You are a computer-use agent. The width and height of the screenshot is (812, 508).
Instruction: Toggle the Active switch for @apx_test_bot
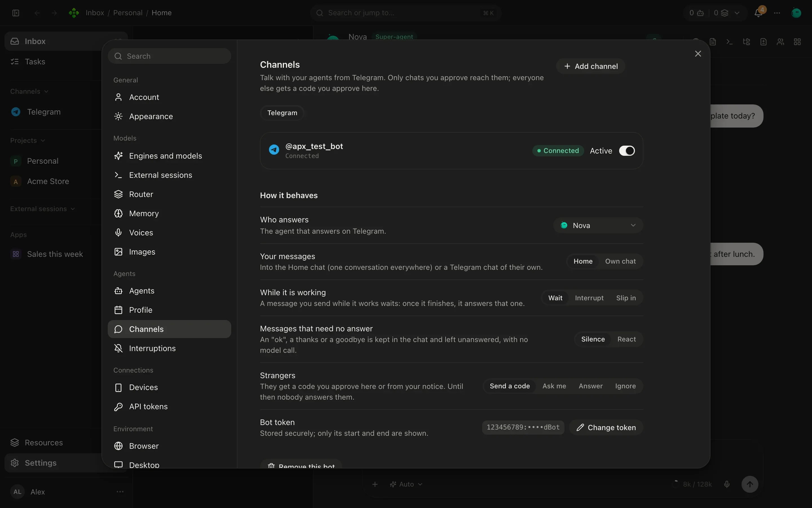pyautogui.click(x=627, y=151)
